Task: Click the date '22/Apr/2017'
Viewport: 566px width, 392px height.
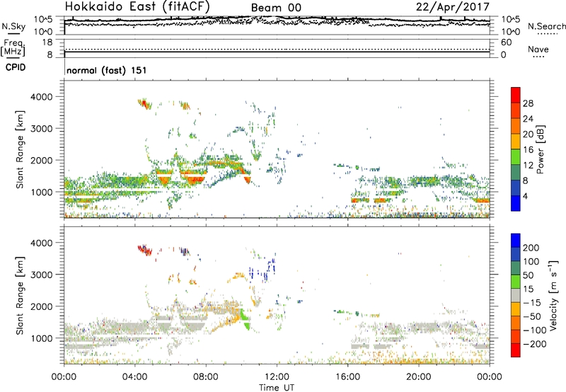Action: pyautogui.click(x=453, y=7)
